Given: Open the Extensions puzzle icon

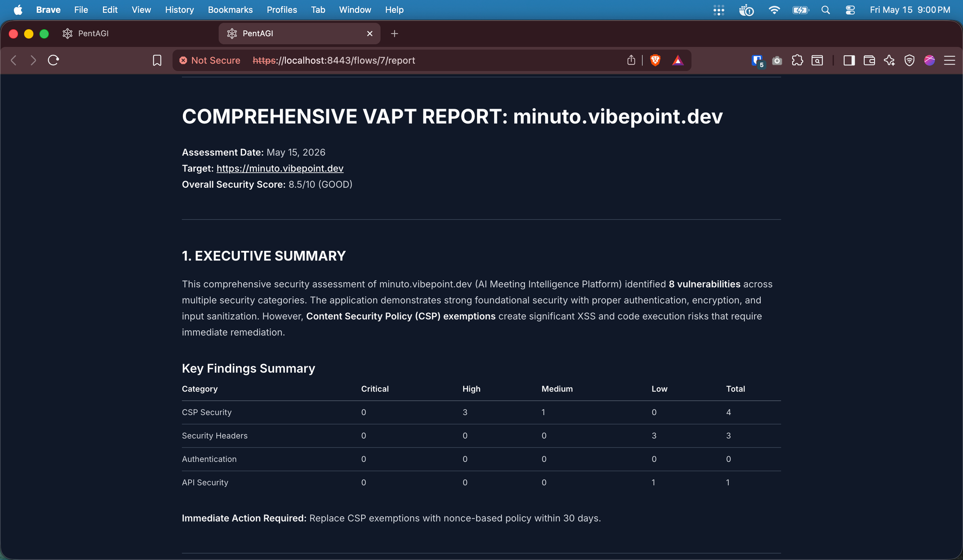Looking at the screenshot, I should [x=797, y=60].
